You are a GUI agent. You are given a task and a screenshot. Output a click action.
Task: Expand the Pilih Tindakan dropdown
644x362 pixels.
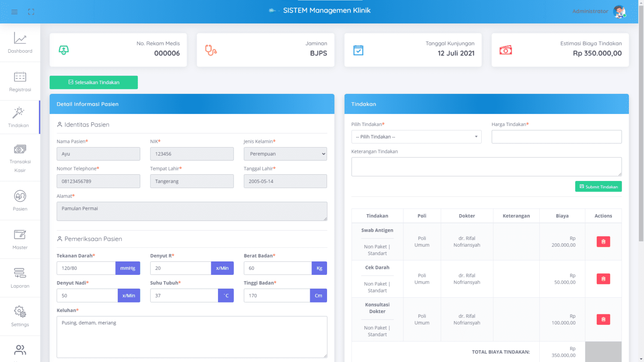(x=416, y=137)
